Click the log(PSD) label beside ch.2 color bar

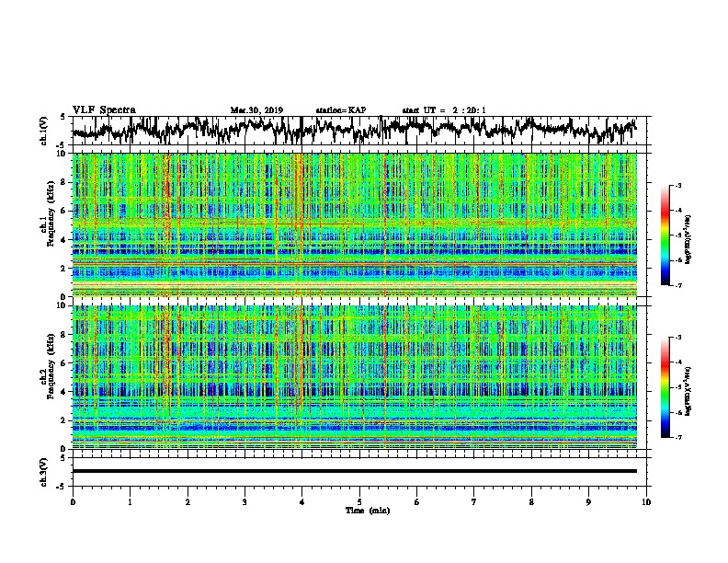point(688,391)
